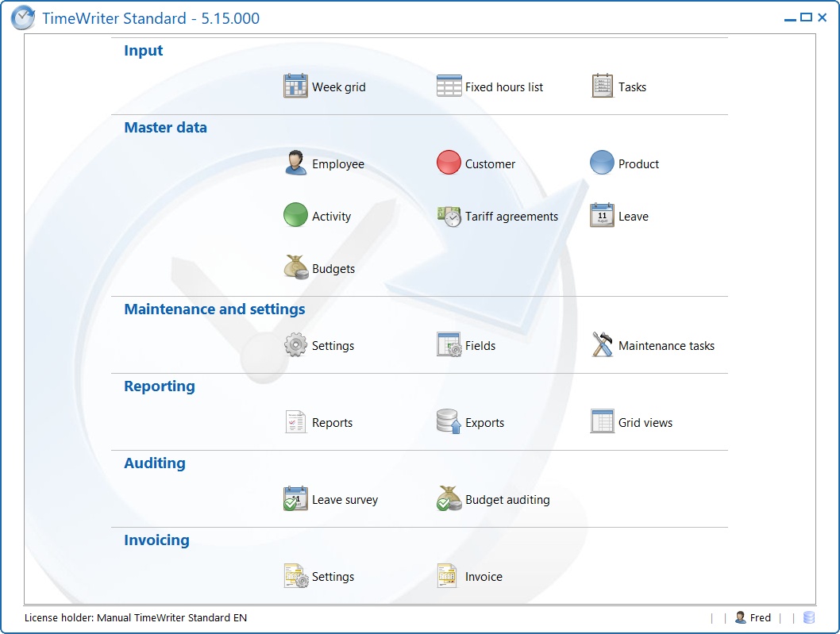Open the Settings icon under Invoicing

coord(296,575)
